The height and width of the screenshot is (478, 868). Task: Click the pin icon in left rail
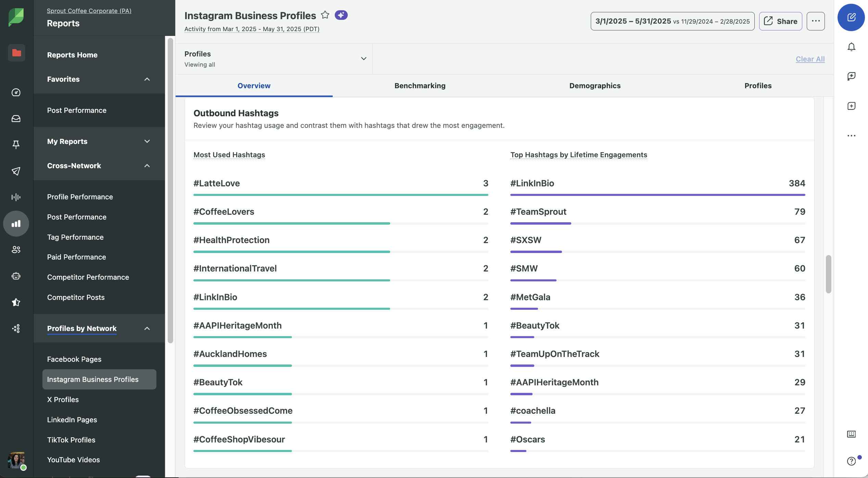point(16,145)
